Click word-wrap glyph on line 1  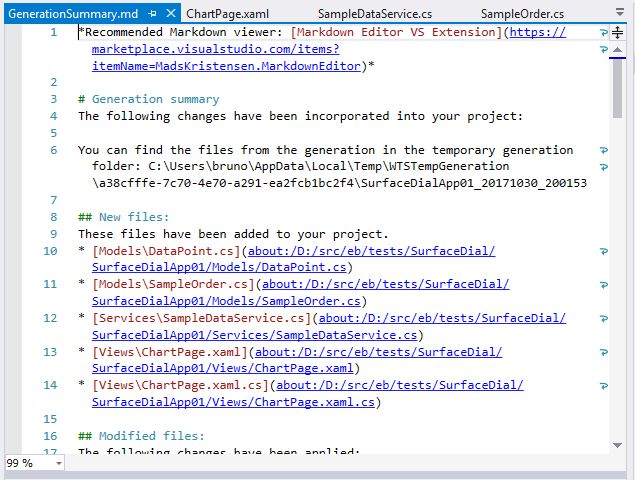[603, 33]
